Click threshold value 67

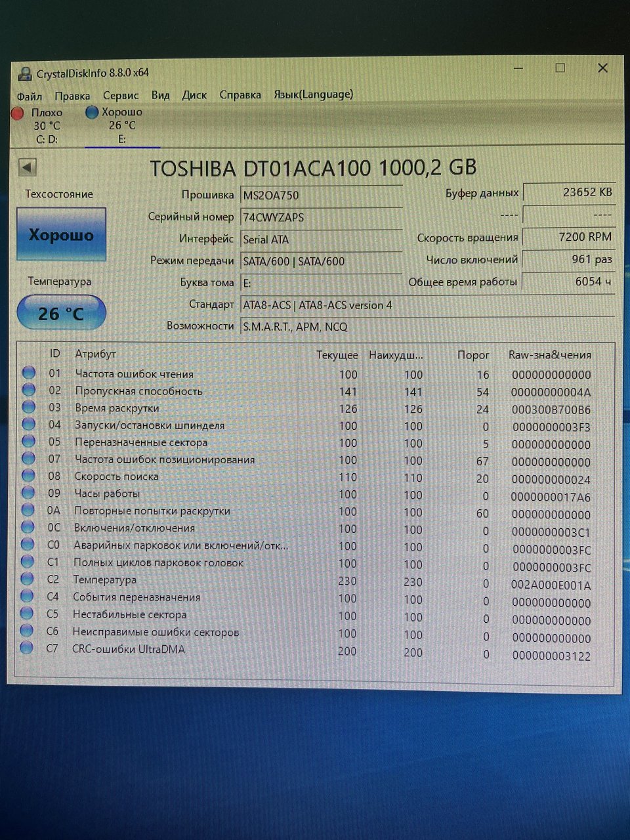(x=482, y=462)
